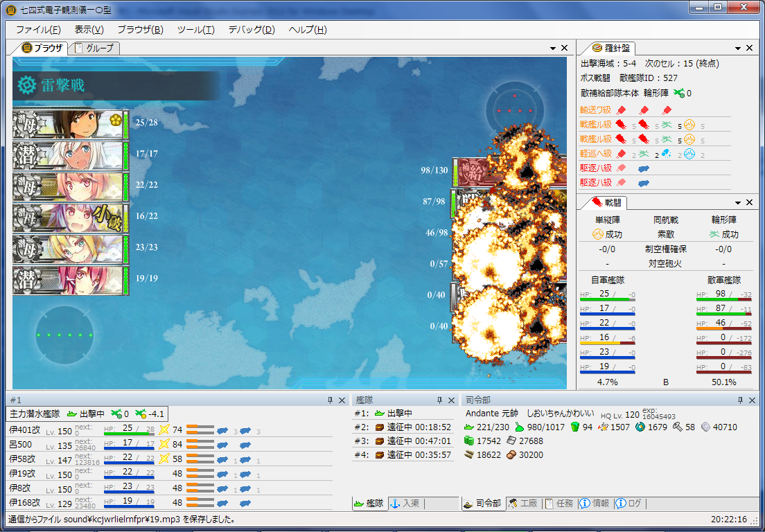Click the gear icon beside 雷撃戦 title
The width and height of the screenshot is (765, 532).
click(x=27, y=85)
